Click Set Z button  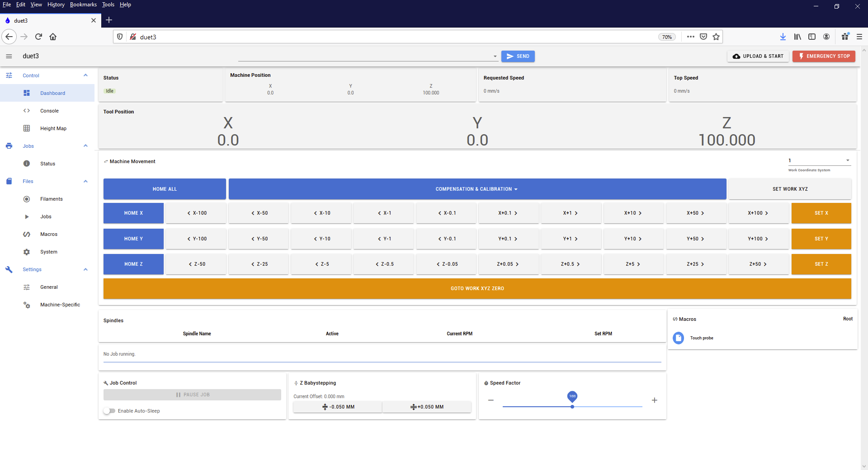pos(821,264)
